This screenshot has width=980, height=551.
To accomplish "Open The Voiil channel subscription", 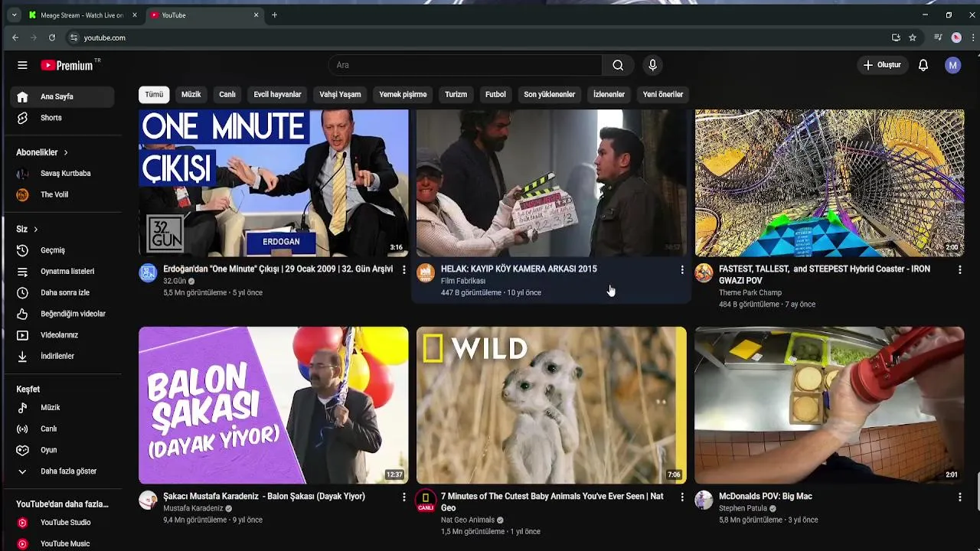I will 62,194.
